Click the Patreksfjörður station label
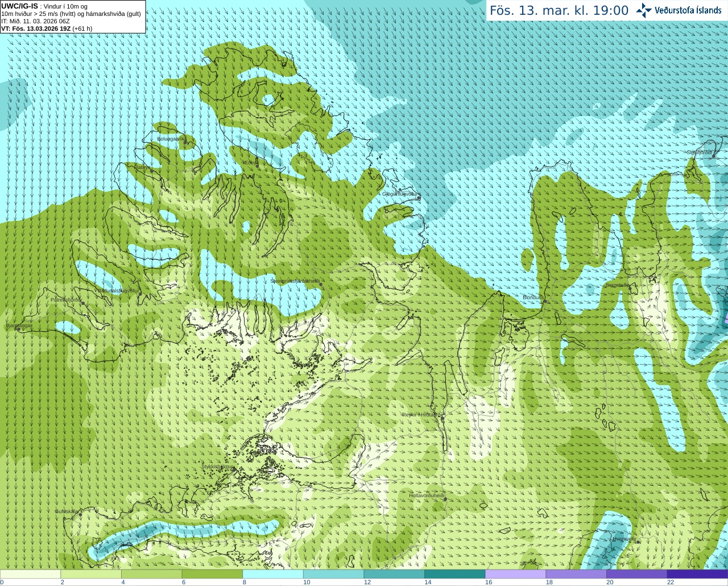Screen dimensions: 728x586 (66, 300)
